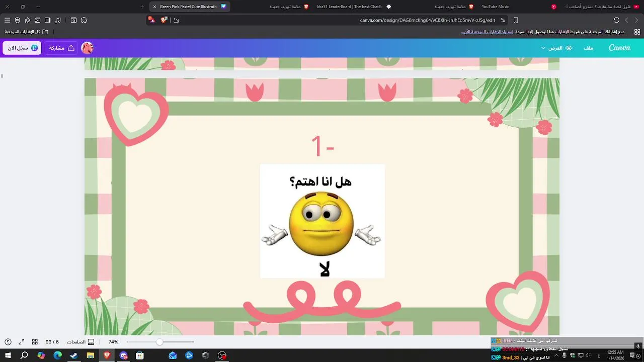Click the canva.com URL address field
This screenshot has height=362, width=644.
[x=428, y=20]
